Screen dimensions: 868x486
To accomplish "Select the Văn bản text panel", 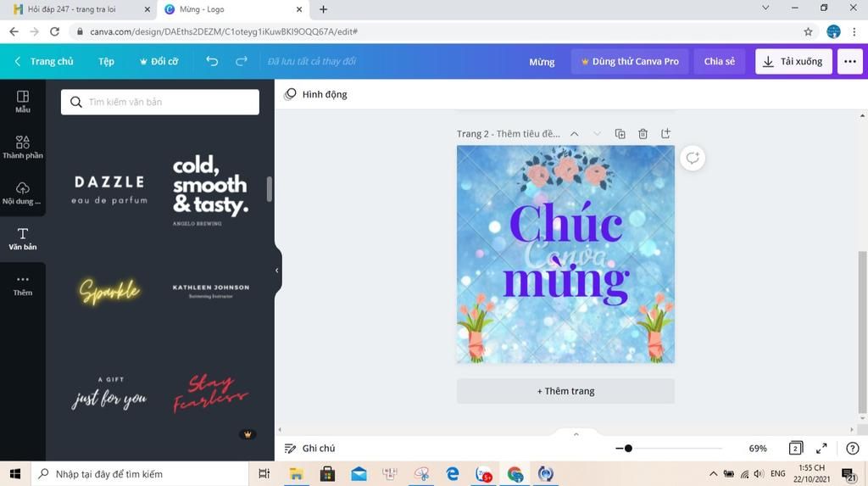I will (23, 239).
